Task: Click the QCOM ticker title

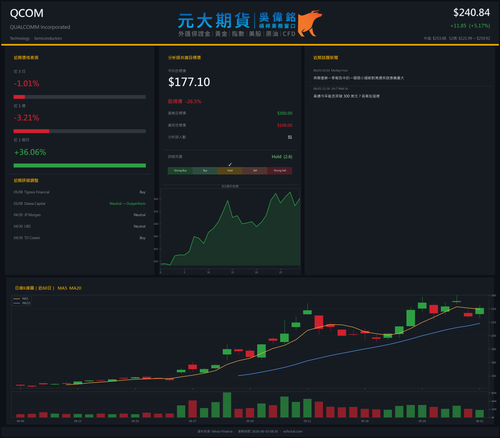Action: (x=27, y=13)
